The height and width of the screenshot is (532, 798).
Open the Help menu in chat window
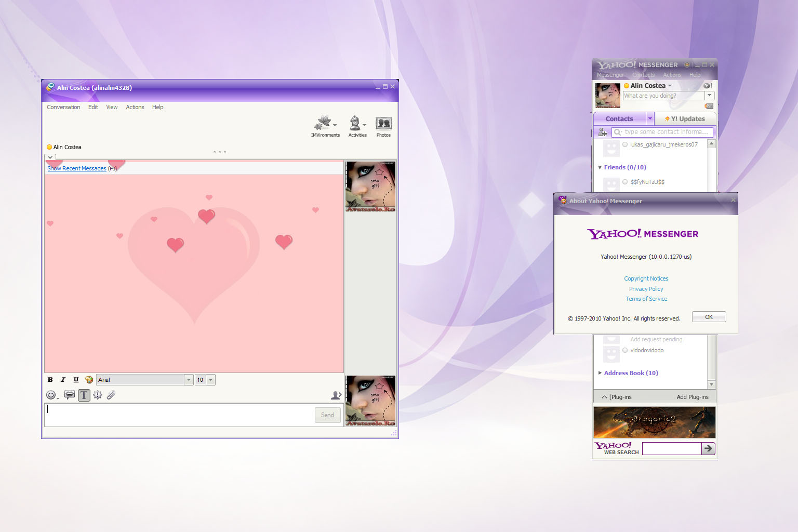(157, 107)
